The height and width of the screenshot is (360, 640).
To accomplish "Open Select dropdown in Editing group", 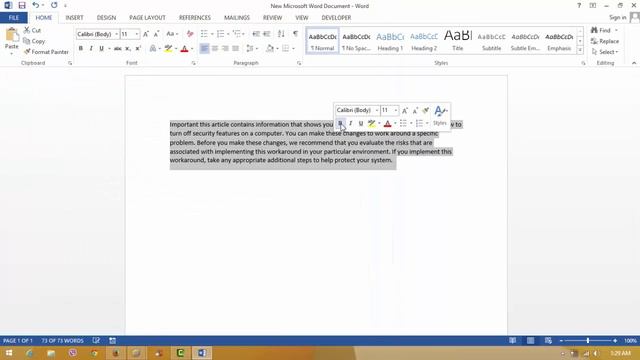I will tap(605, 52).
